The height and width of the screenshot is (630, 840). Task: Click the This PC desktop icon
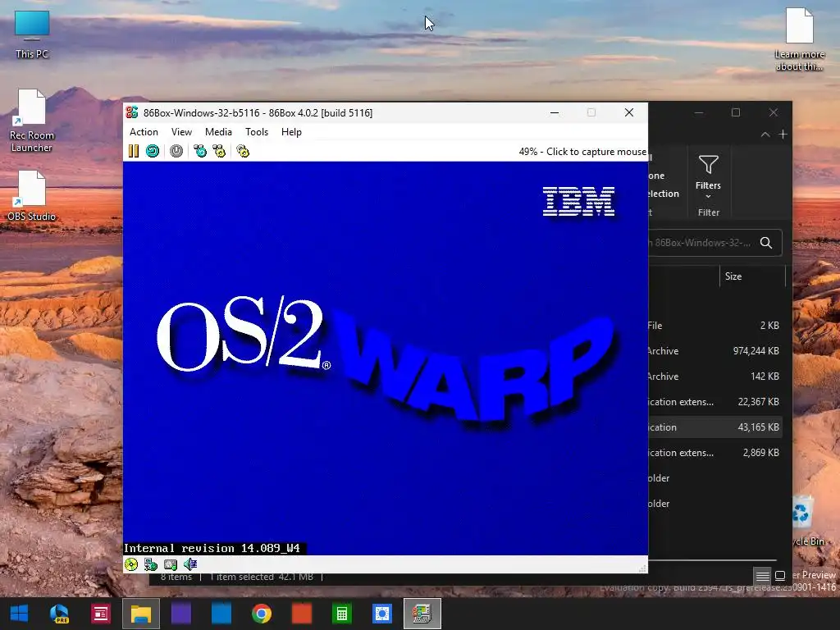coord(32,34)
